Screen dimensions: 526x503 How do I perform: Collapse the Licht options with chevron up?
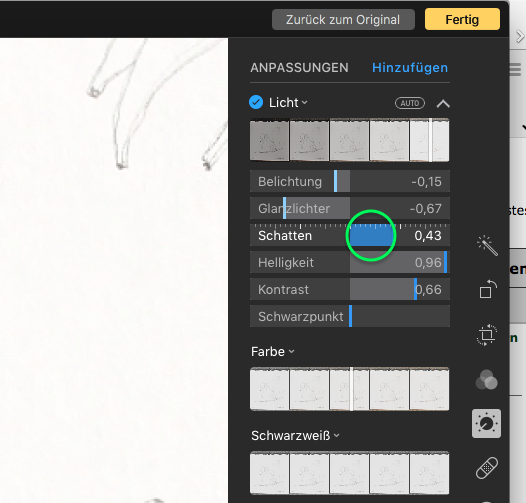pyautogui.click(x=443, y=104)
